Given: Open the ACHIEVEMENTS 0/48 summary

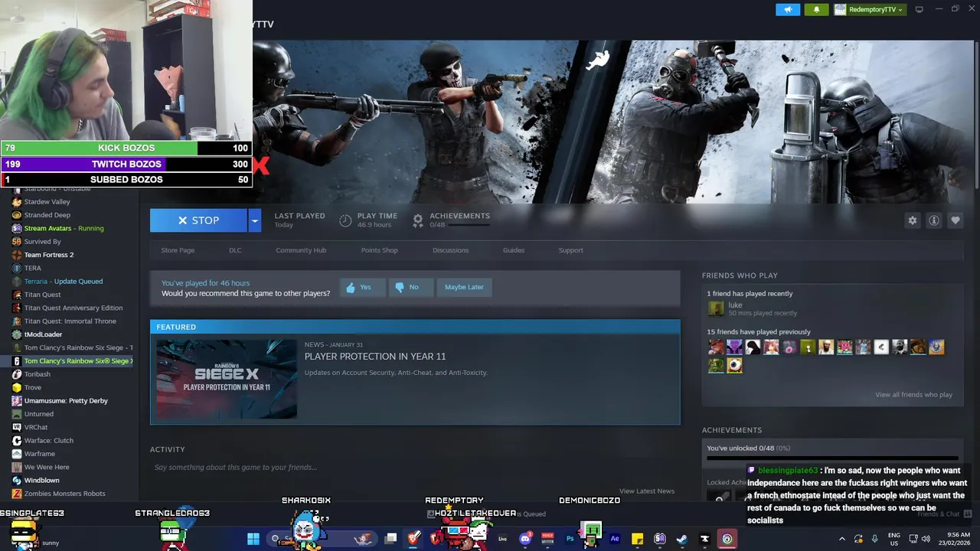Looking at the screenshot, I should tap(452, 220).
